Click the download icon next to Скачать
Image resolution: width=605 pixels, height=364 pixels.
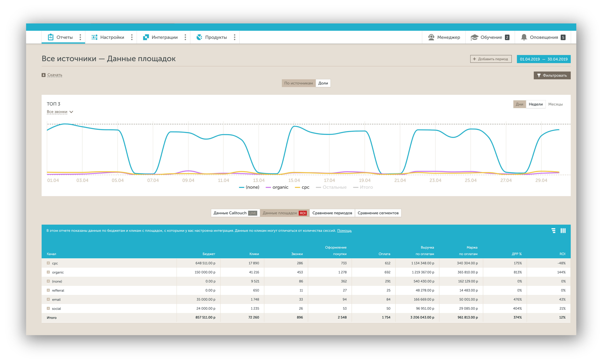coord(44,75)
